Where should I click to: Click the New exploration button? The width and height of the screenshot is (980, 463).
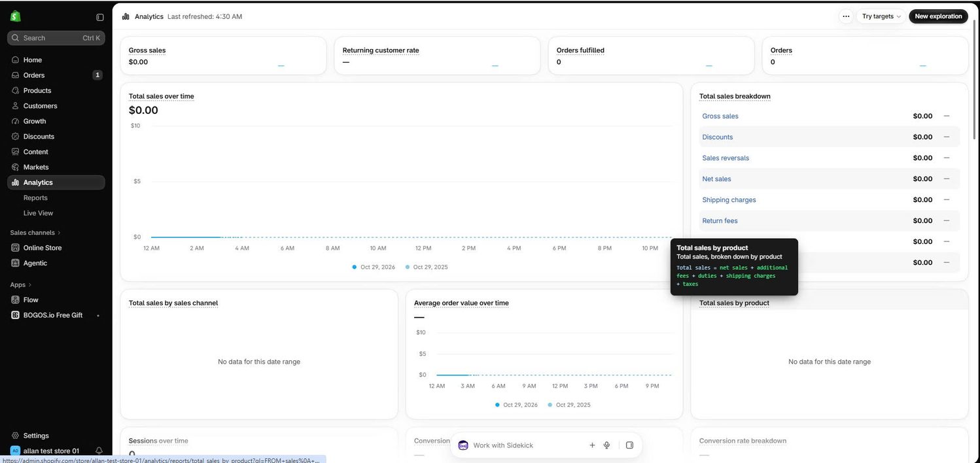(x=938, y=16)
